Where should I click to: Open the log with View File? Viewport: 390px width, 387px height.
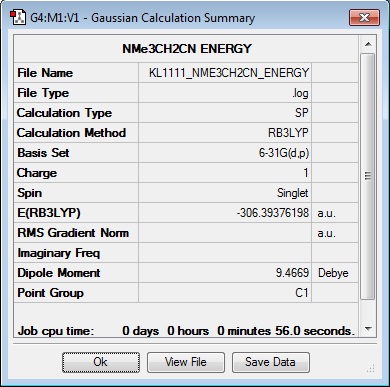pos(186,362)
